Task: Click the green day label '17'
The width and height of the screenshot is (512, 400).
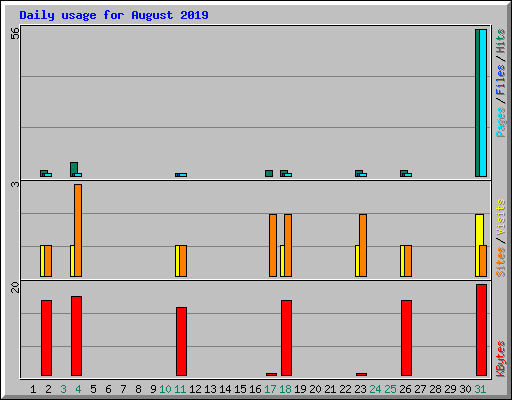Action: [x=270, y=389]
